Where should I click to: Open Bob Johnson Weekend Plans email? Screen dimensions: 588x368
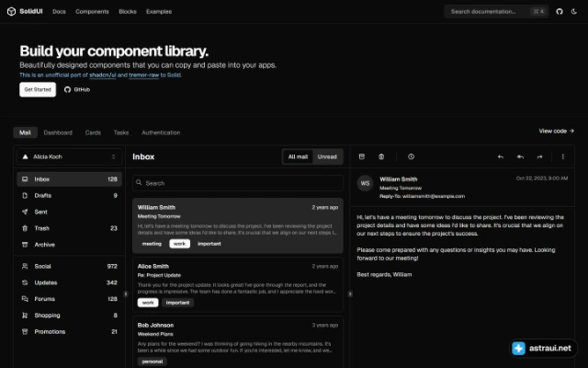click(238, 342)
